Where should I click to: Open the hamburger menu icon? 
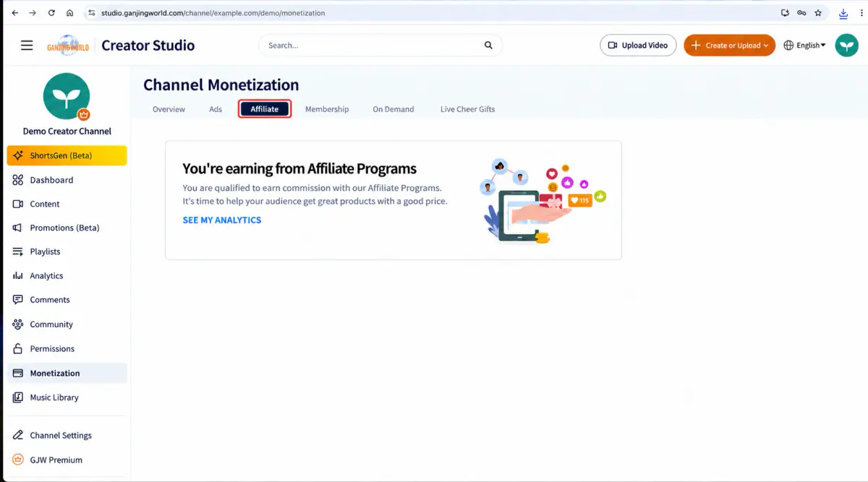pos(27,45)
